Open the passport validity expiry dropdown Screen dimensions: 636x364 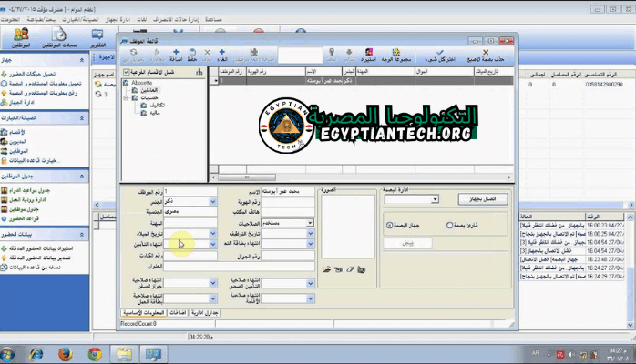pos(212,283)
